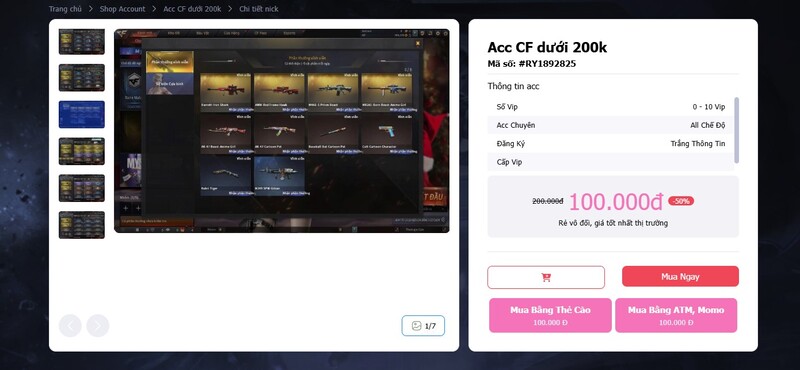
Task: Click the Số Vip info row label
Action: (x=507, y=107)
